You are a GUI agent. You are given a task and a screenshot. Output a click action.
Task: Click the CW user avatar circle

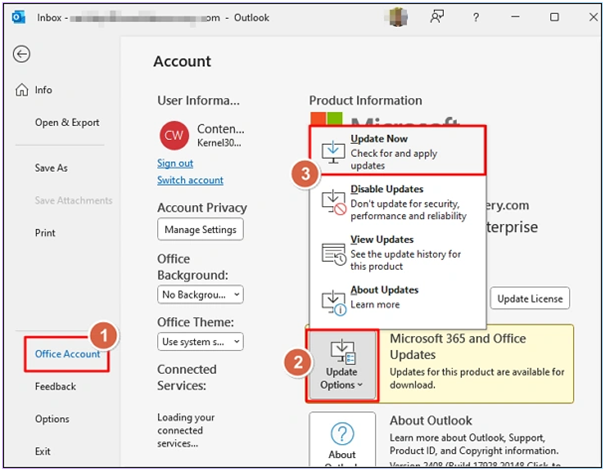click(x=174, y=134)
